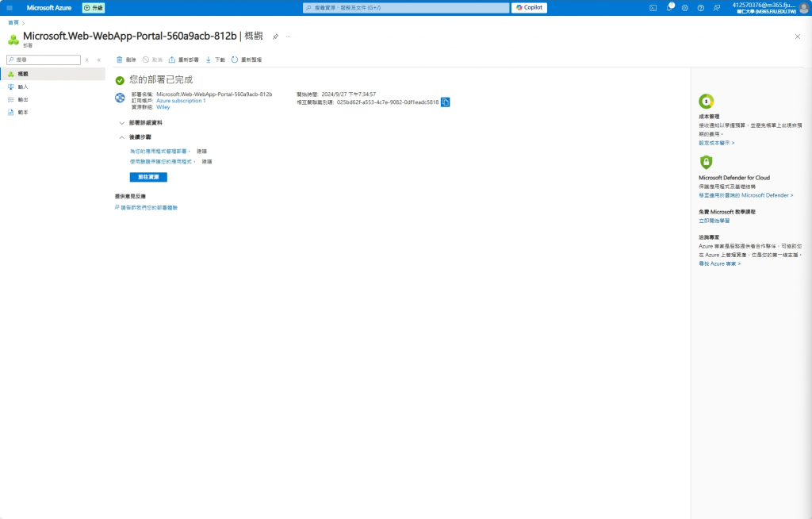Select 輸出 outputs in sidebar

pos(53,99)
